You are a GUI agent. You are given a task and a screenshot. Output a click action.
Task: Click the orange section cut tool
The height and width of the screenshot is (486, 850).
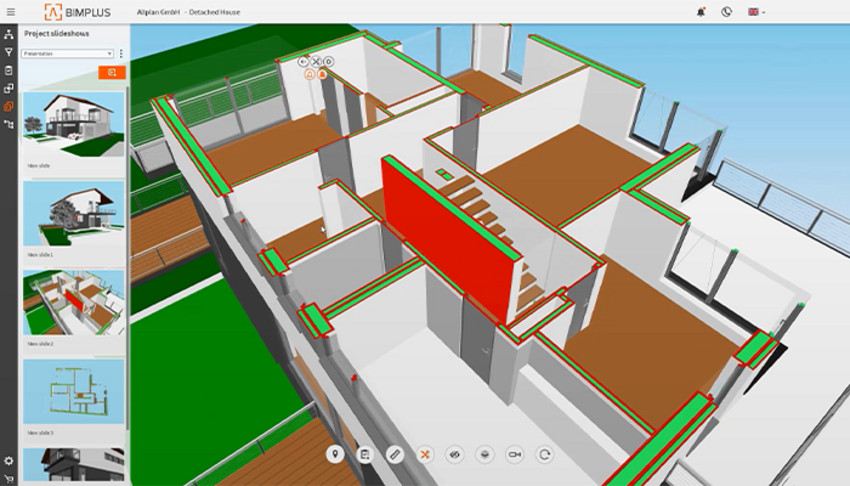point(425,454)
